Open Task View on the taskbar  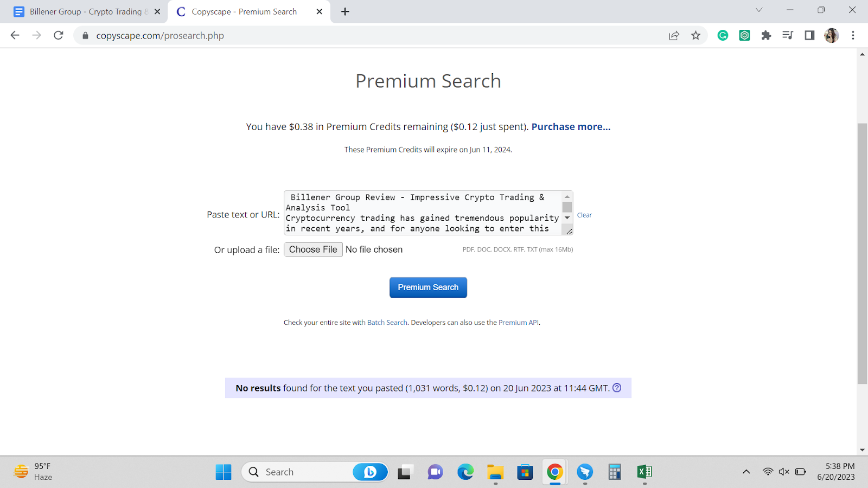[404, 472]
